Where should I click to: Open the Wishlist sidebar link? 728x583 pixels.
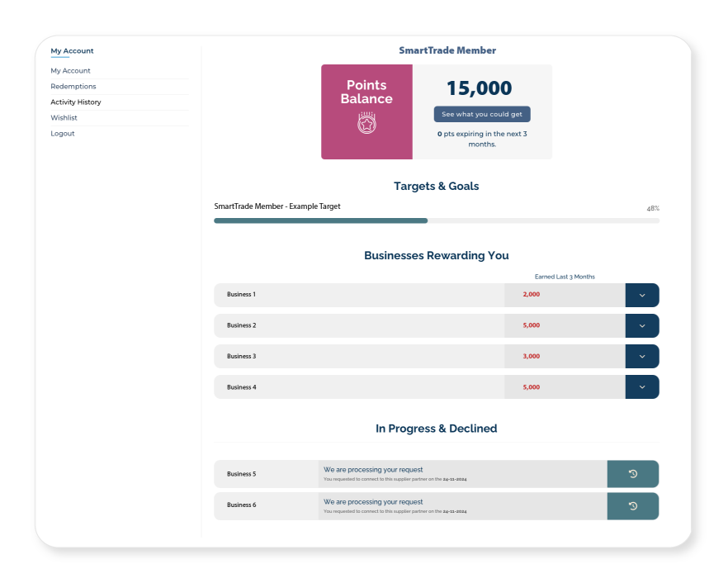click(64, 118)
